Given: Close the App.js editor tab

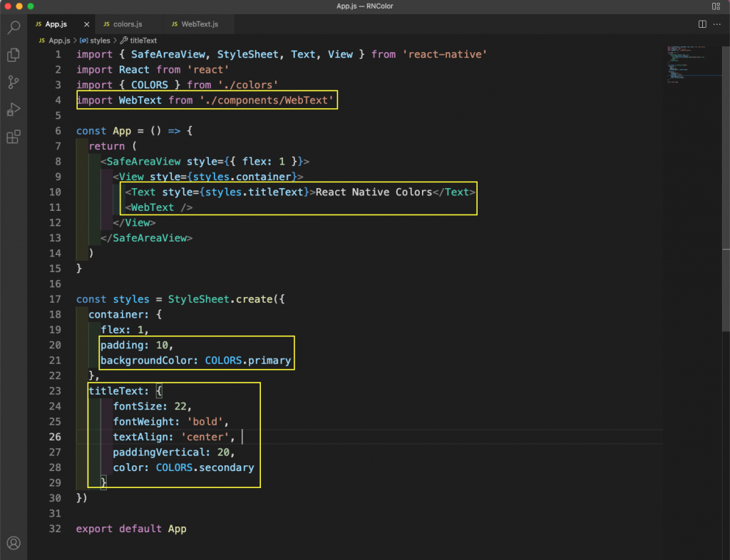Looking at the screenshot, I should tap(86, 24).
